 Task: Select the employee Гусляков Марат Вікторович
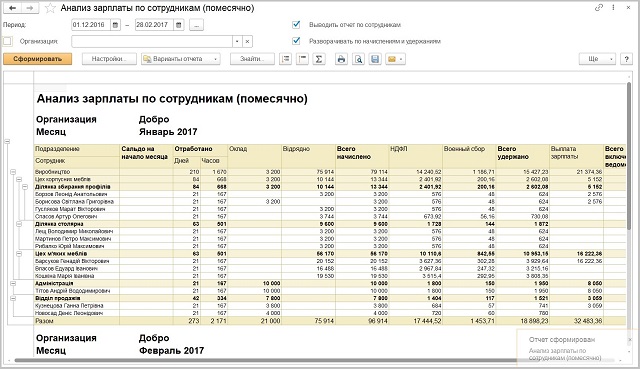click(70, 209)
